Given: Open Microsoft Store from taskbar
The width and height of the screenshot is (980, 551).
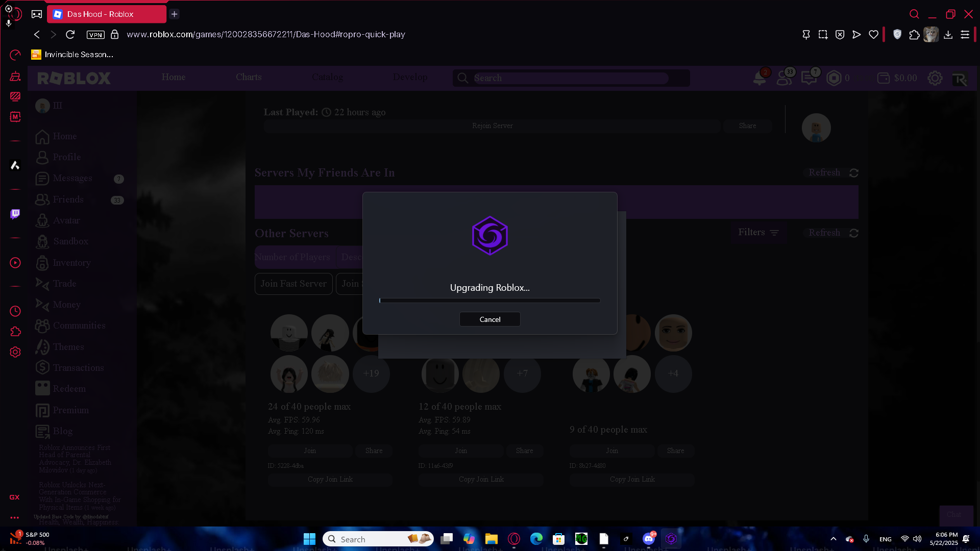Looking at the screenshot, I should coord(559,539).
